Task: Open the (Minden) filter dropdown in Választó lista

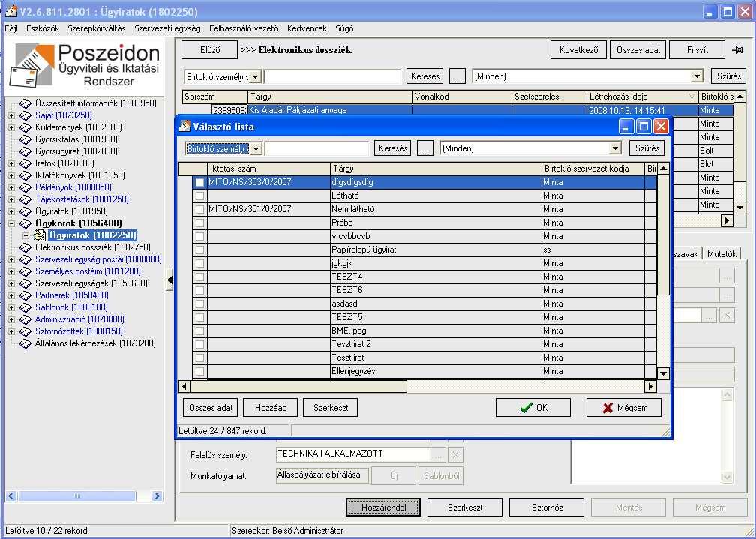Action: [615, 149]
